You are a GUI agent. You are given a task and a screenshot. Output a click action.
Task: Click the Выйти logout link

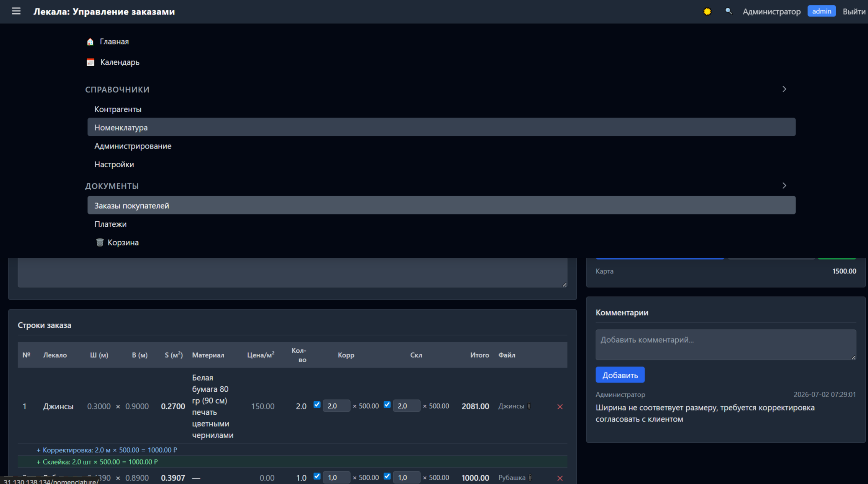click(854, 11)
